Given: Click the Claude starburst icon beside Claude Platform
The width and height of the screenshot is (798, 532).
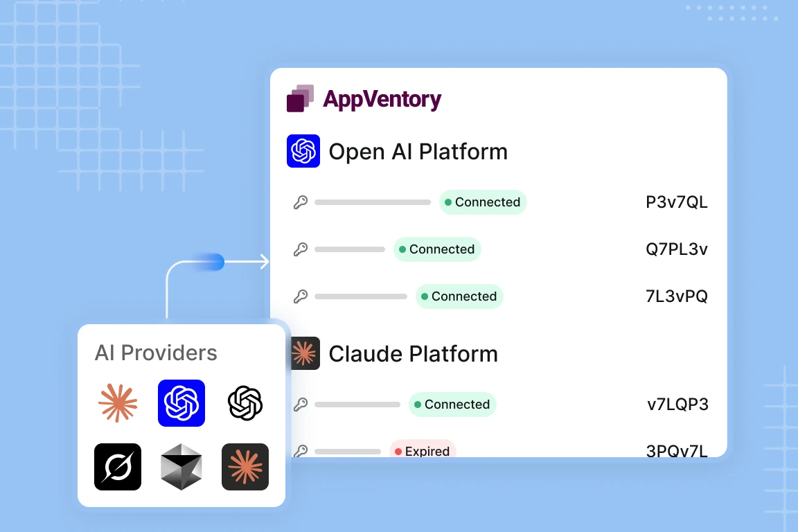Looking at the screenshot, I should point(305,353).
